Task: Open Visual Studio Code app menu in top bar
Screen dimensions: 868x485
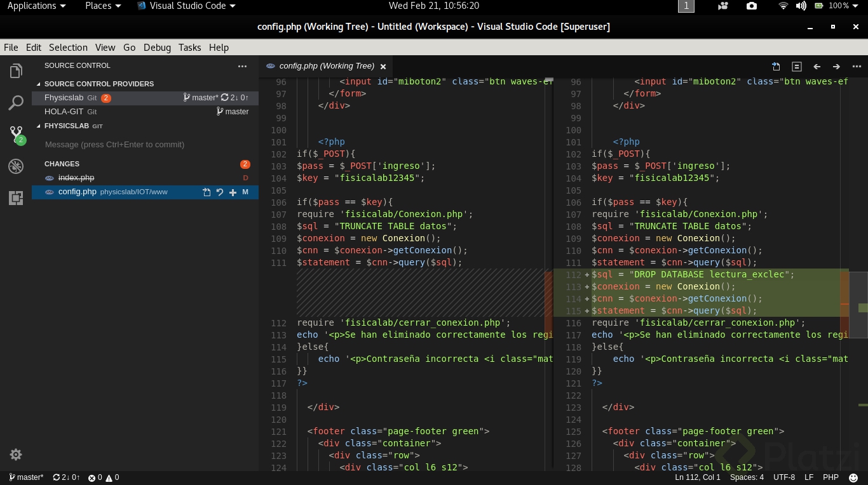Action: click(x=187, y=6)
